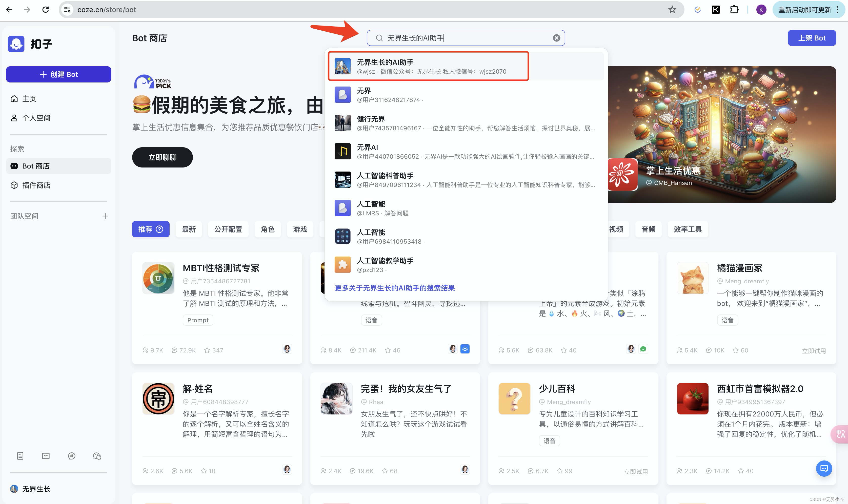Viewport: 848px width, 504px height.
Task: Click the 上架 Bot button
Action: (811, 38)
